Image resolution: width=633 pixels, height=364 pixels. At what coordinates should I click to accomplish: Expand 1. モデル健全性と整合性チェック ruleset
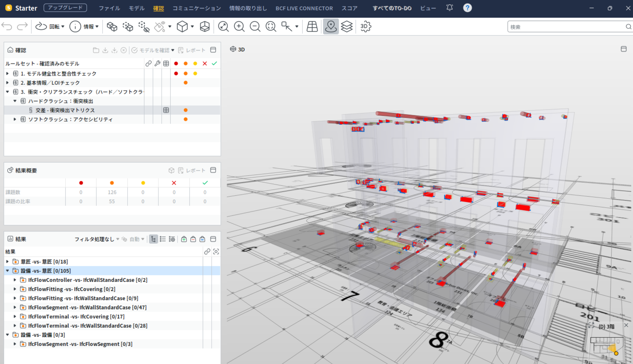pyautogui.click(x=7, y=74)
